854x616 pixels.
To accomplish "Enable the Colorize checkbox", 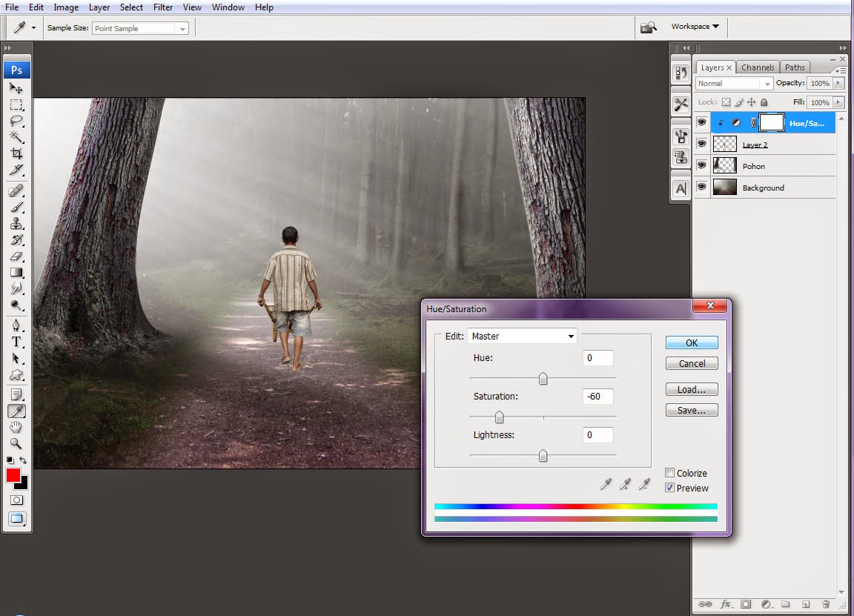I will coord(670,473).
